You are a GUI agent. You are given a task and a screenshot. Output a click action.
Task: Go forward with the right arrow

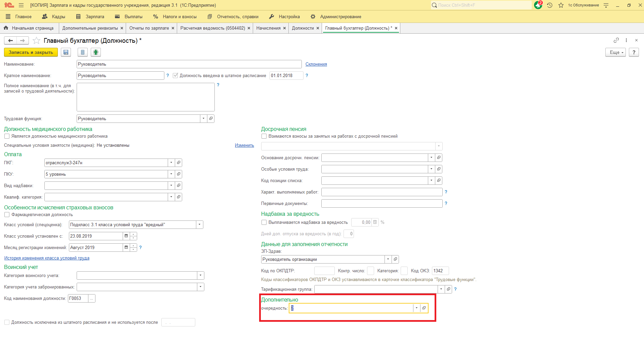tap(23, 41)
